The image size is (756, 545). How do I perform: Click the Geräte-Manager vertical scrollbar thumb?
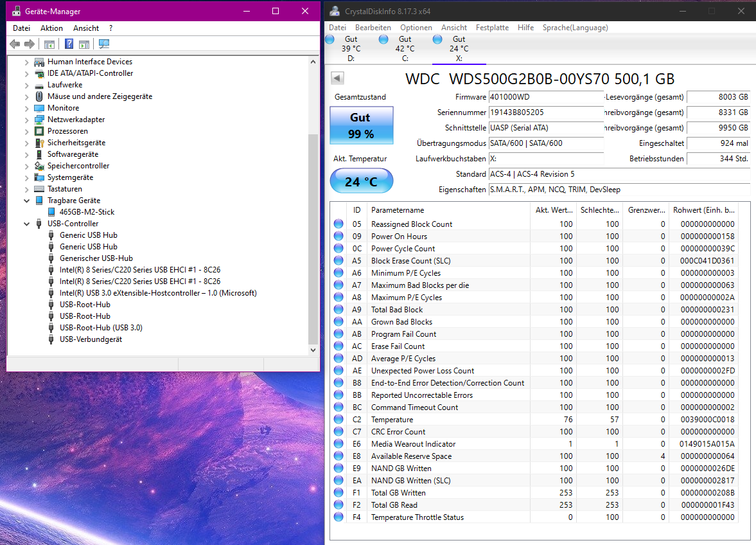coord(313,238)
